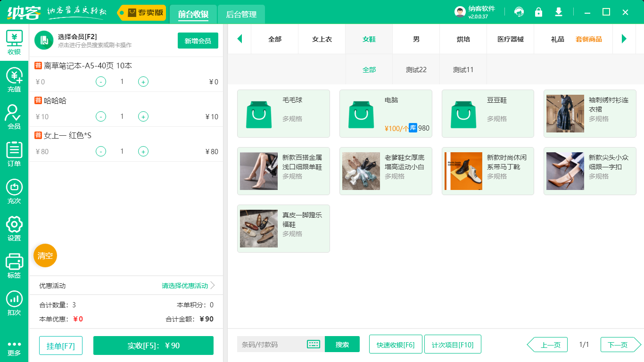Add the 毛毛球 product card
The height and width of the screenshot is (362, 644).
point(283,114)
